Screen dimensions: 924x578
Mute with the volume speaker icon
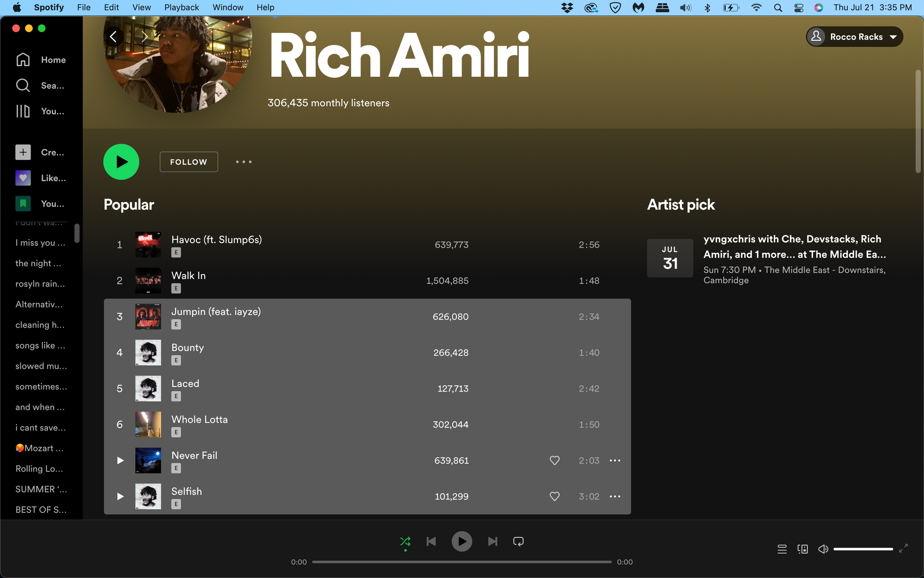point(823,549)
